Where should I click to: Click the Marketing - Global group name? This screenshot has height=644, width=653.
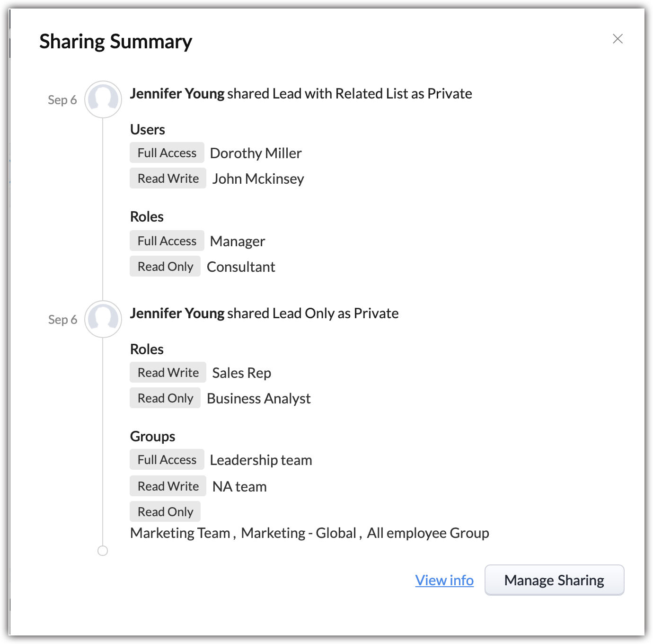coord(298,533)
